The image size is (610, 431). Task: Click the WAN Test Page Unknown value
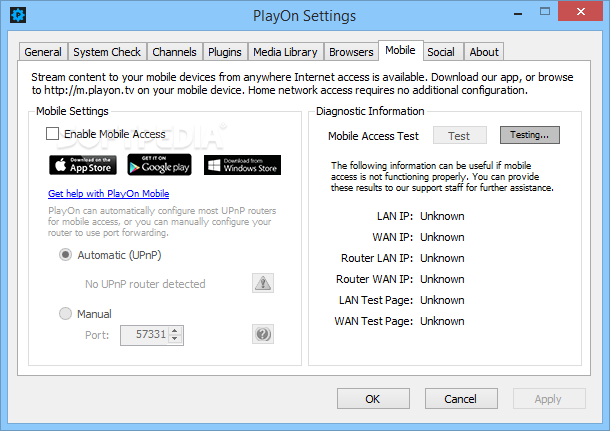pyautogui.click(x=442, y=321)
